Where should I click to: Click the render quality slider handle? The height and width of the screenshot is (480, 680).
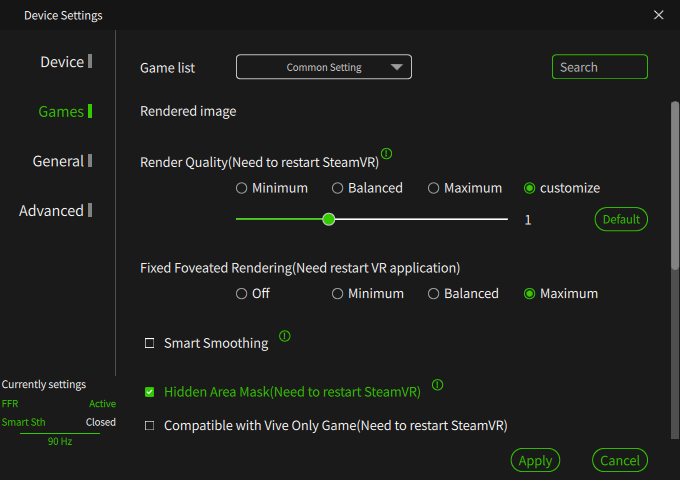point(329,219)
